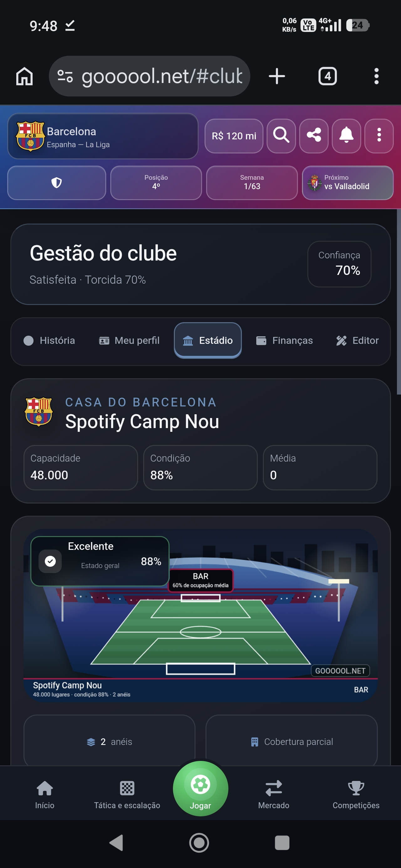Tap the shield icon card

(x=57, y=183)
